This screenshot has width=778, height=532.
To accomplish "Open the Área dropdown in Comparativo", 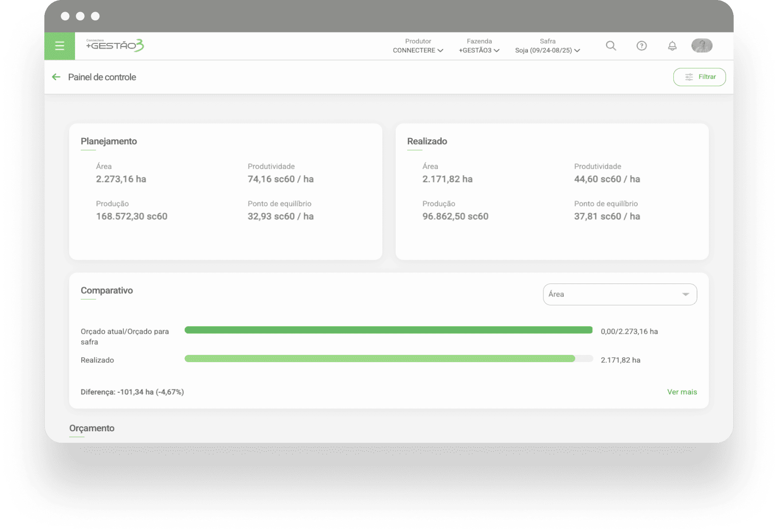I will (x=620, y=294).
